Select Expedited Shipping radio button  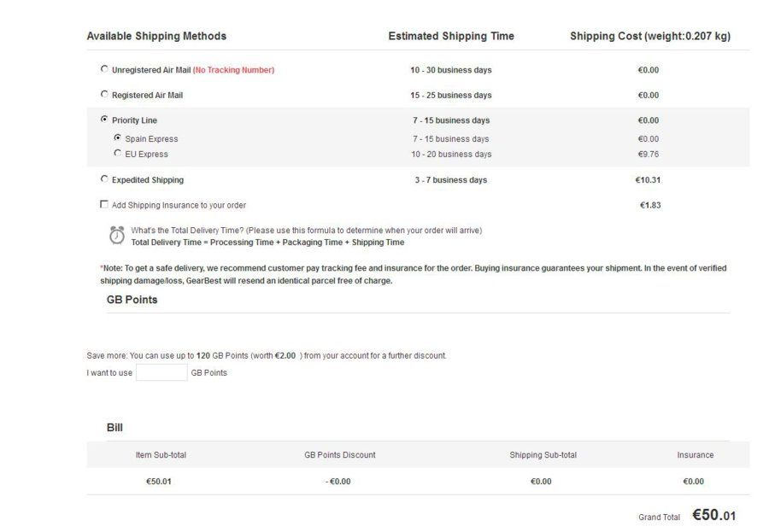[104, 179]
